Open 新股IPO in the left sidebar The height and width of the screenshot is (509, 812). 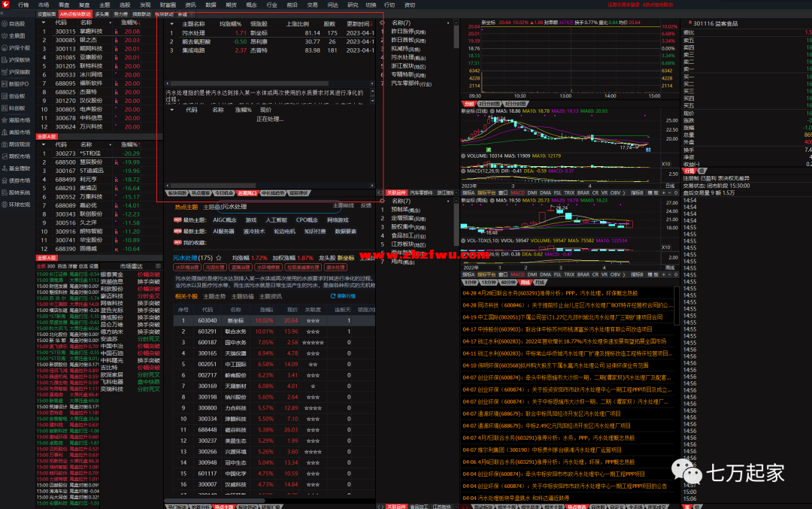tap(16, 84)
